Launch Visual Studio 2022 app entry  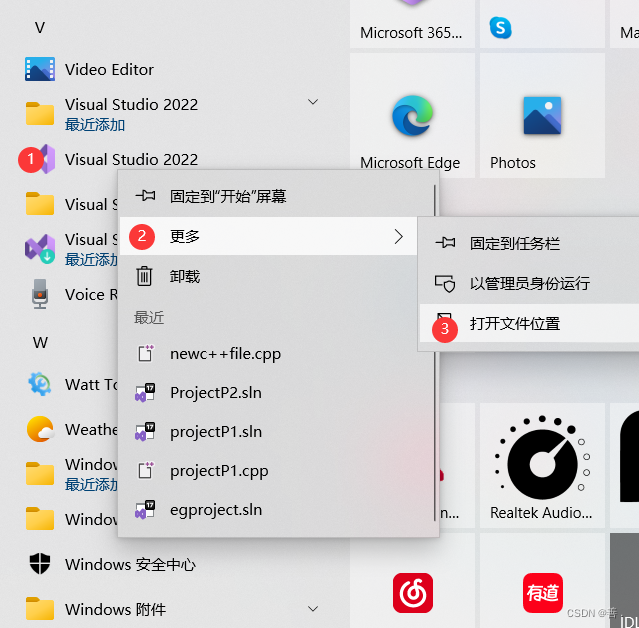coord(131,159)
